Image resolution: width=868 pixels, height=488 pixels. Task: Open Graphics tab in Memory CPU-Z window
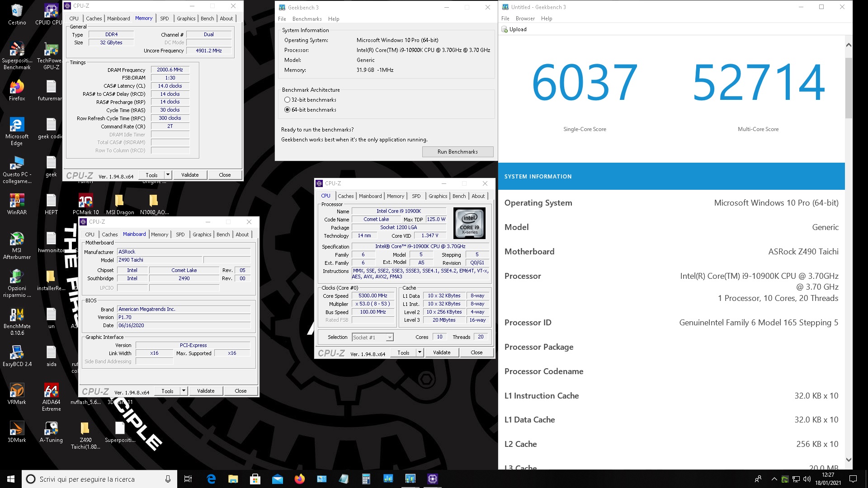coord(186,19)
